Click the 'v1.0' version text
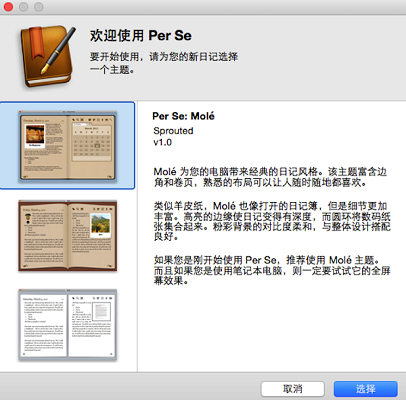Viewport: 406px width, 400px height. 162,142
